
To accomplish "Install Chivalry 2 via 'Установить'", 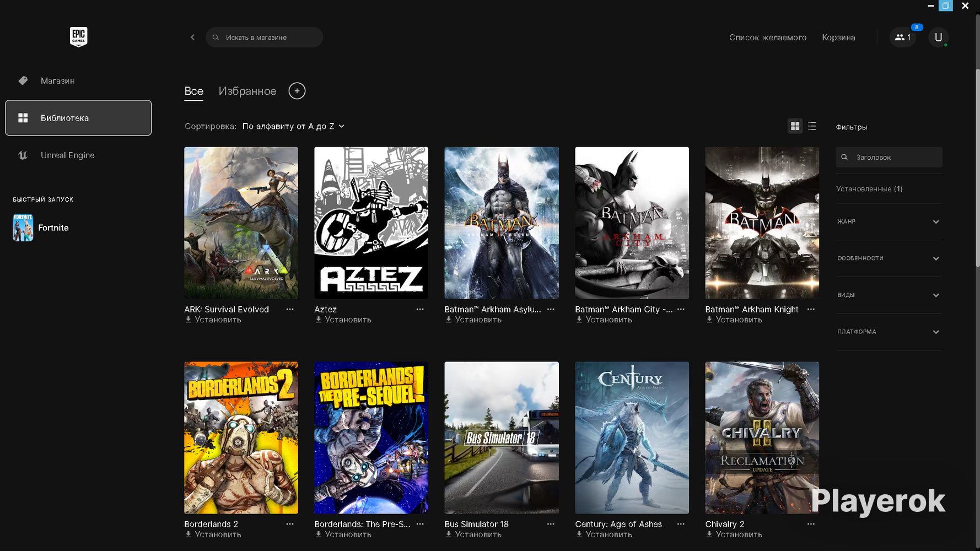I will click(x=734, y=534).
